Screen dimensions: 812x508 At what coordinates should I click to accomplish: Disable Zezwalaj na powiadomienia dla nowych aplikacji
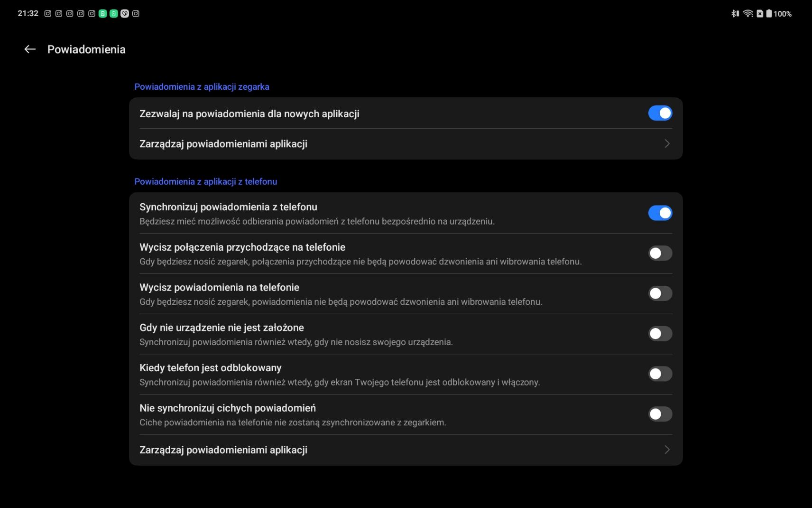pos(660,113)
